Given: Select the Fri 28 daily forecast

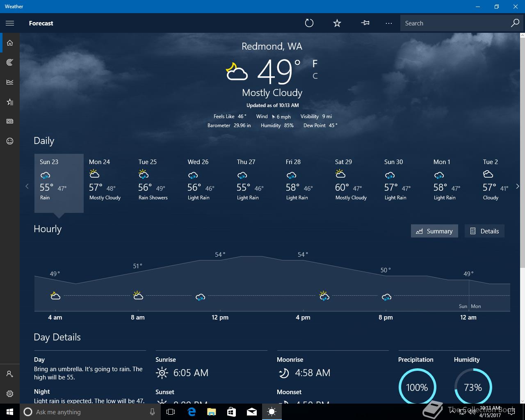Looking at the screenshot, I should pyautogui.click(x=305, y=183).
